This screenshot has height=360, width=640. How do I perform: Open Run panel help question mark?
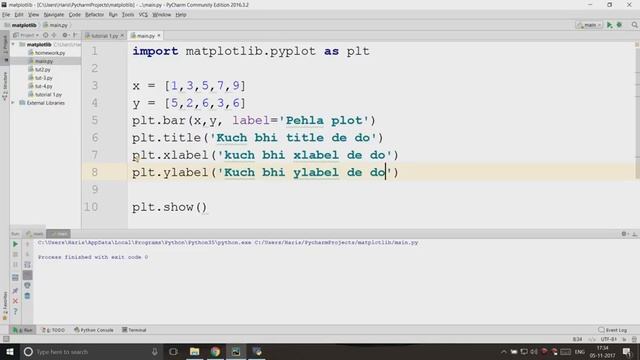pyautogui.click(x=15, y=311)
